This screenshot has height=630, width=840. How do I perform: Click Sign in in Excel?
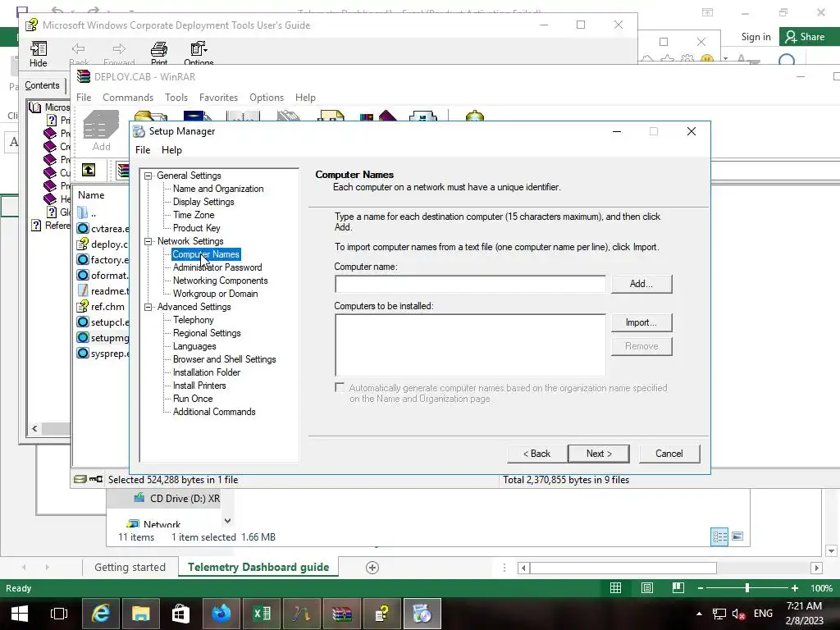[x=756, y=37]
